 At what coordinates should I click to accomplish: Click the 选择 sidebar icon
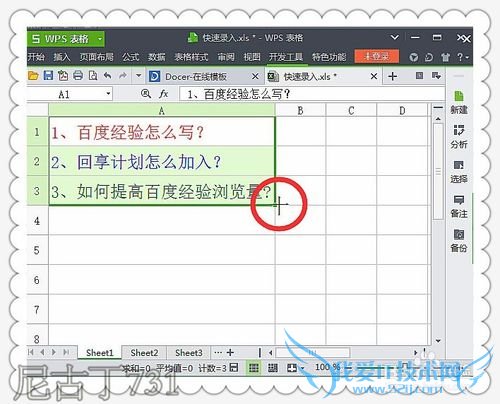pyautogui.click(x=459, y=171)
